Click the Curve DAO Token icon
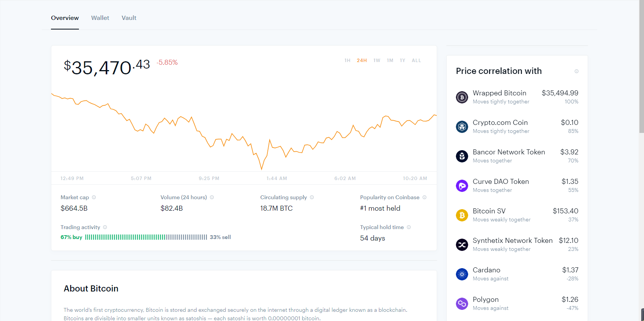Screen dimensions: 644x321 point(462,186)
